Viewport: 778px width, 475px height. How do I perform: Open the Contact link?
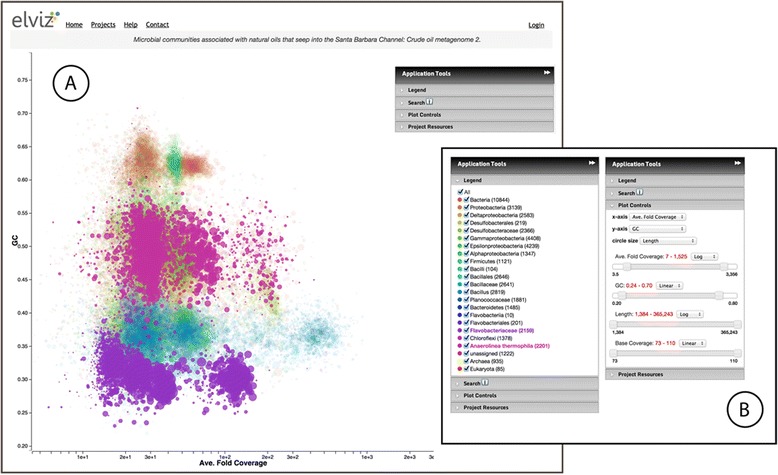click(x=156, y=23)
